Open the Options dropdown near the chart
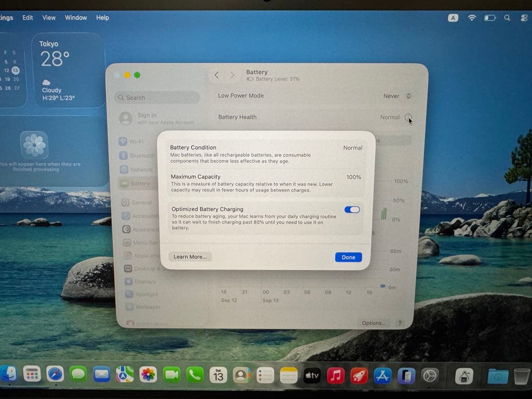Screen dimensions: 532x399 (373, 323)
